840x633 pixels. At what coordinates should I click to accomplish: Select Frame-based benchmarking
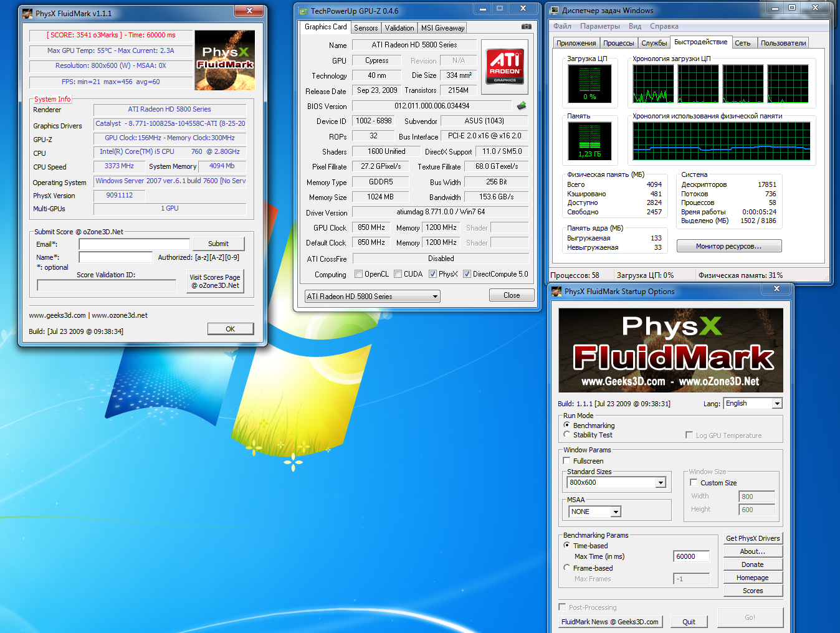[567, 568]
